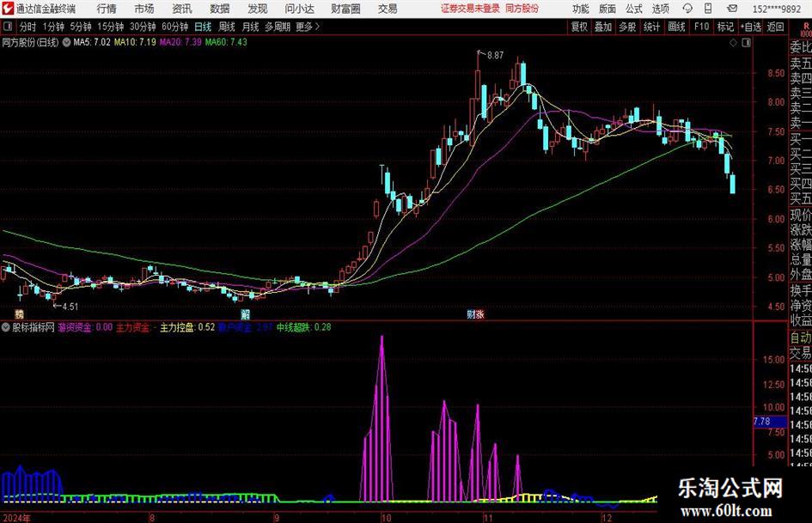Click the 7.78 indicator axis value box
The image size is (812, 523).
coord(770,422)
